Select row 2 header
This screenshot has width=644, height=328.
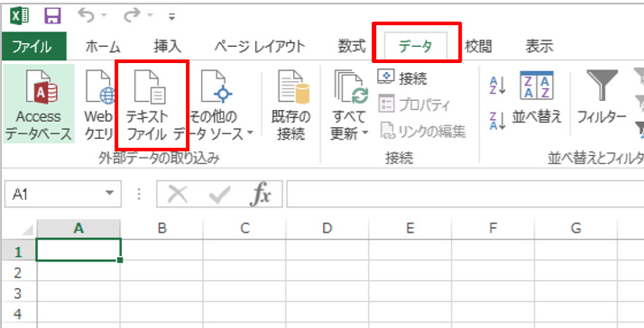pos(19,271)
